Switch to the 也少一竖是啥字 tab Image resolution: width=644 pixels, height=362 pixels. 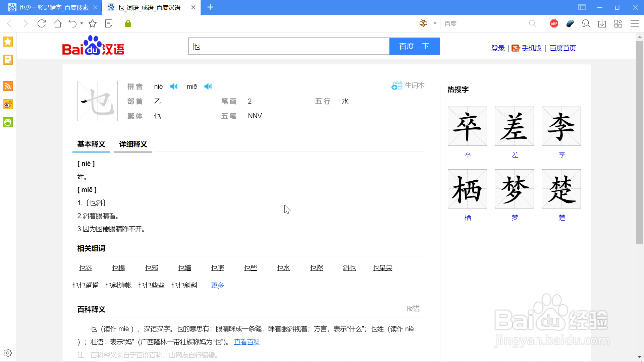pyautogui.click(x=54, y=7)
